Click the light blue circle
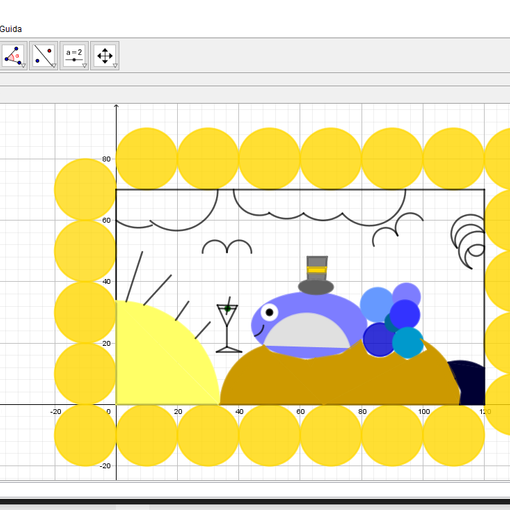Screen dimensions: 510x510 click(x=377, y=304)
